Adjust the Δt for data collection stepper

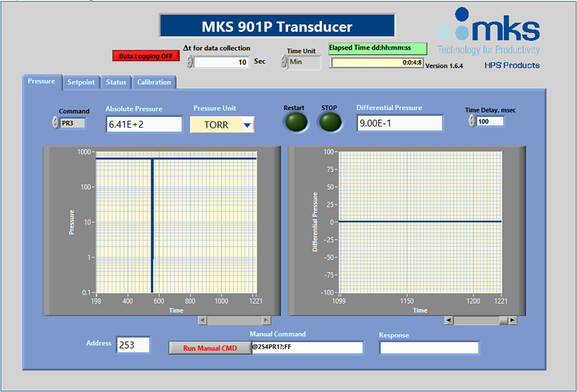pos(190,62)
